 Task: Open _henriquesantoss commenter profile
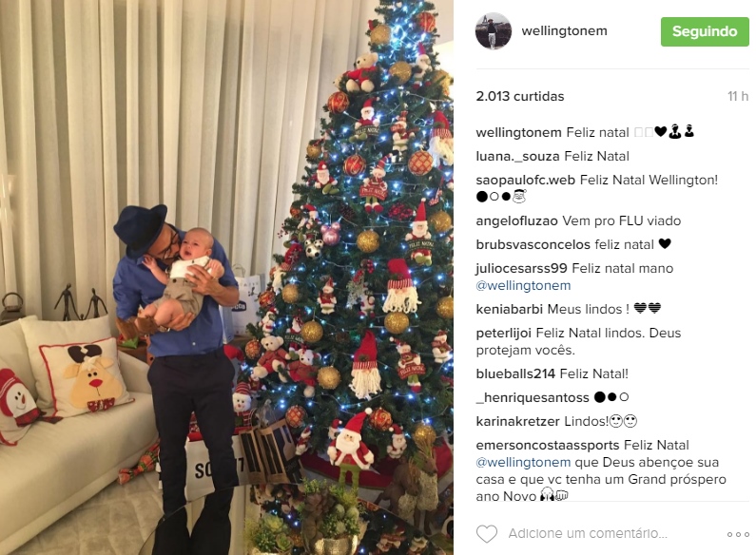[533, 398]
